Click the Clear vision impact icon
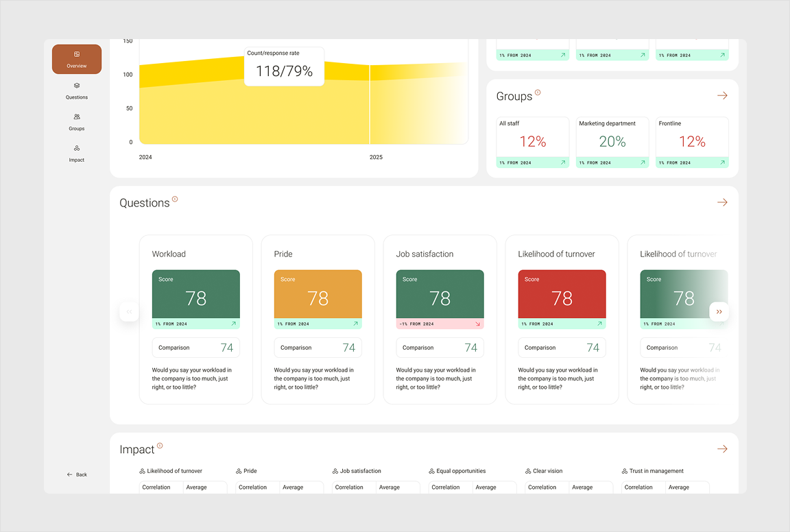 click(x=528, y=471)
